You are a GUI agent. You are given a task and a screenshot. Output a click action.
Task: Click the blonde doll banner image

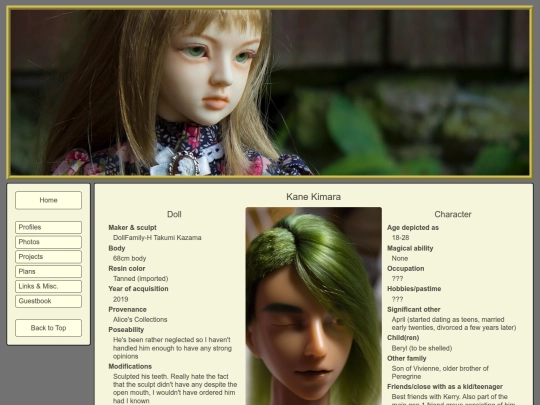270,92
